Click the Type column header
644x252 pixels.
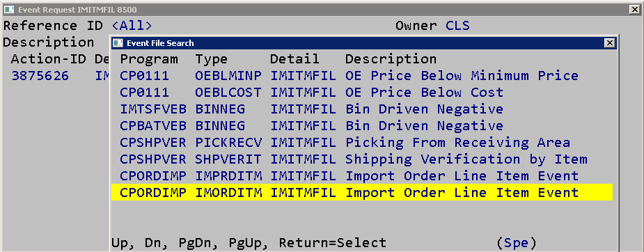[212, 59]
